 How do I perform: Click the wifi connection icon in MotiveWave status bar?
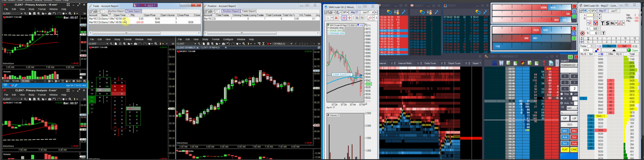(x=5, y=85)
